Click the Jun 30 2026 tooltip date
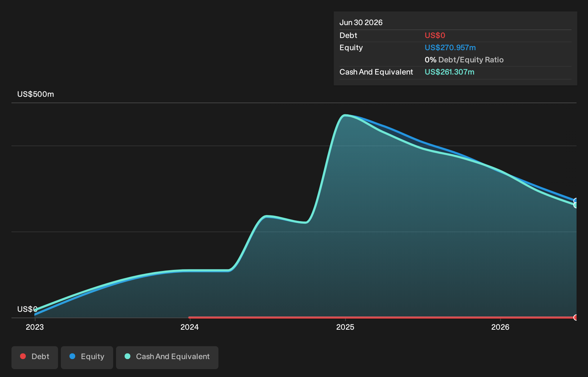Viewport: 588px width, 377px height. coord(361,23)
